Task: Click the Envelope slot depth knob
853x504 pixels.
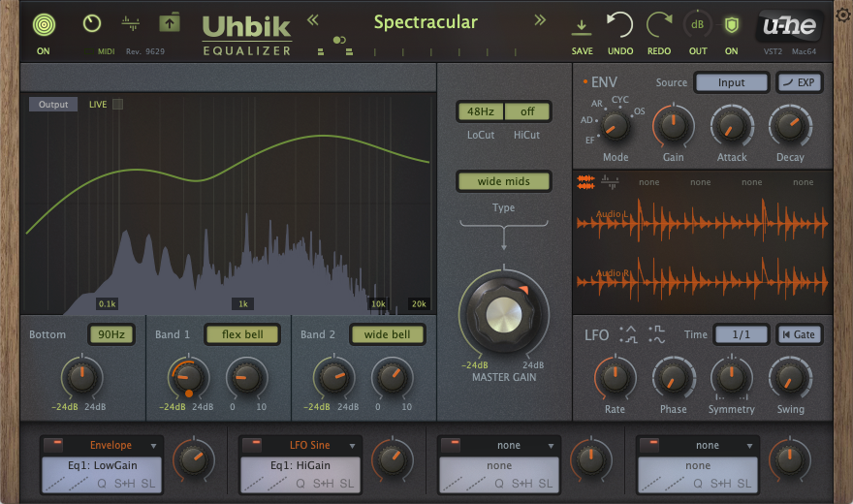Action: click(x=194, y=460)
